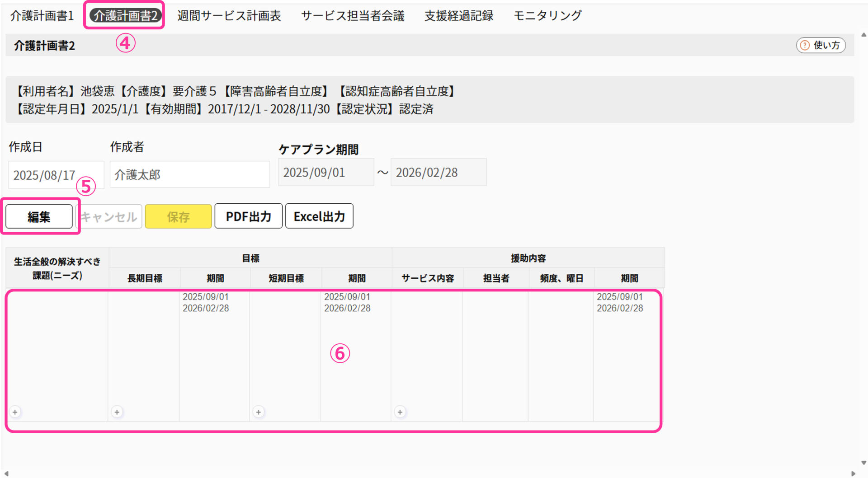Click the plus icon in the needs column
Screen dimensions: 868x478
click(15, 412)
